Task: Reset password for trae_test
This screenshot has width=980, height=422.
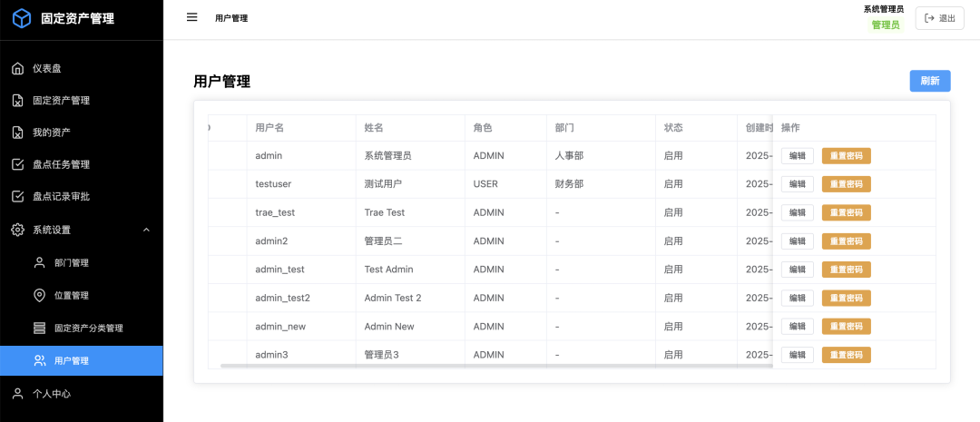Action: coord(847,212)
